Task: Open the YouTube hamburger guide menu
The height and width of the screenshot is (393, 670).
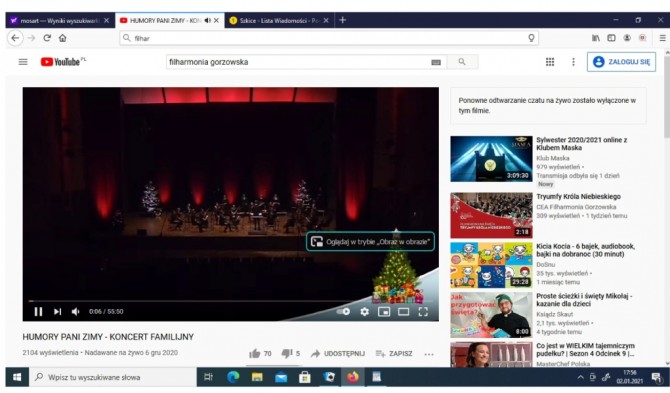Action: click(23, 62)
